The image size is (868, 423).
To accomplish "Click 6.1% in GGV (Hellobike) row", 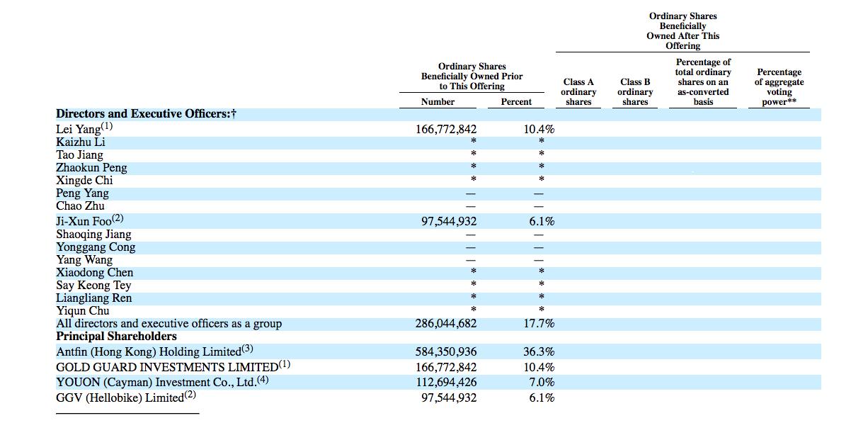I will pos(542,397).
